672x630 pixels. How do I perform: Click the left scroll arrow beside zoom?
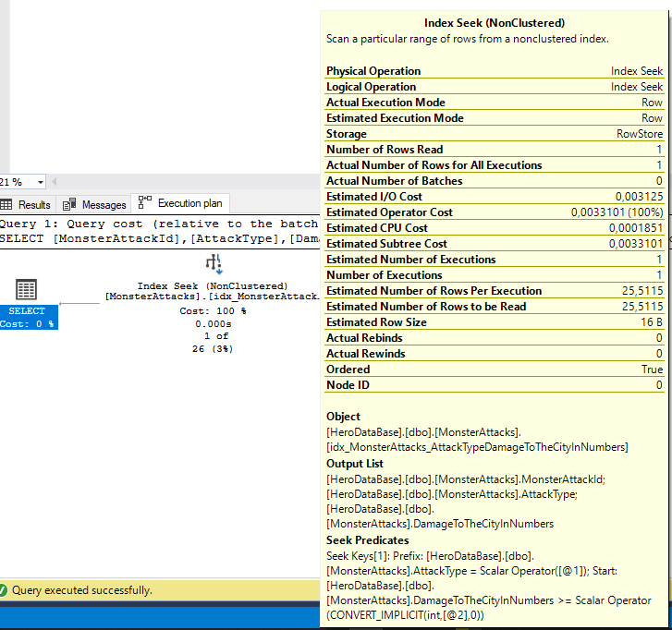tap(54, 182)
